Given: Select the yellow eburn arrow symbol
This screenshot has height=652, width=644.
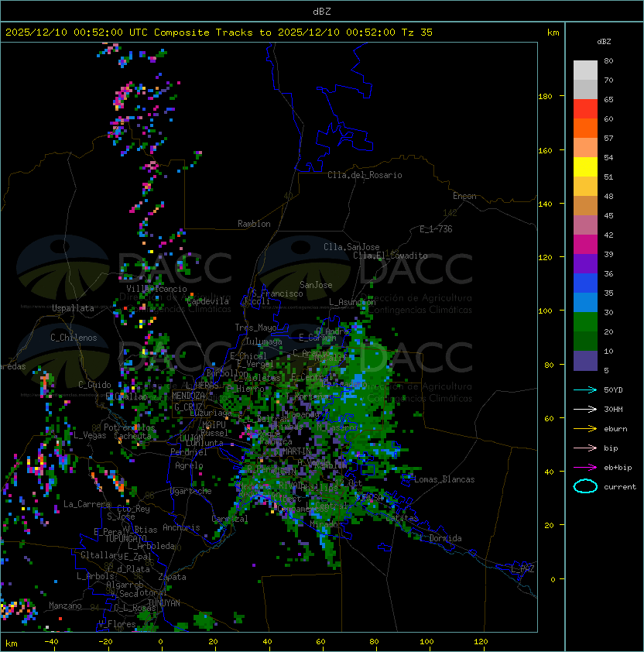Looking at the screenshot, I should [x=585, y=429].
